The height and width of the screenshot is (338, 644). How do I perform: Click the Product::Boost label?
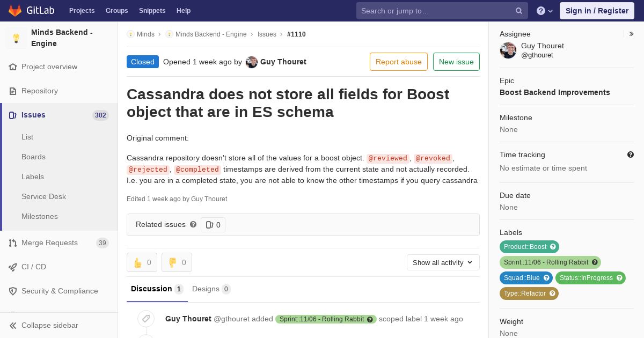[525, 247]
